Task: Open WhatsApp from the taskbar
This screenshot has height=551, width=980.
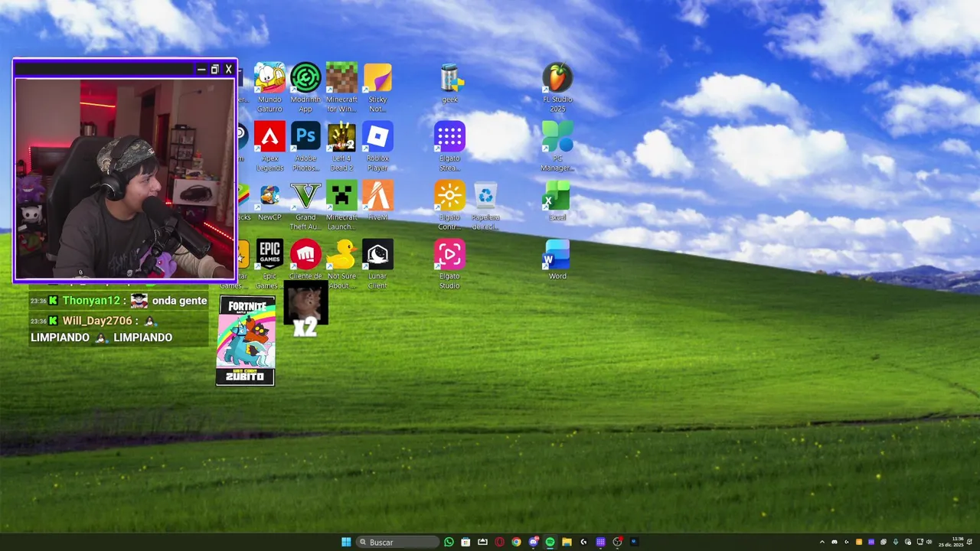Action: tap(449, 542)
